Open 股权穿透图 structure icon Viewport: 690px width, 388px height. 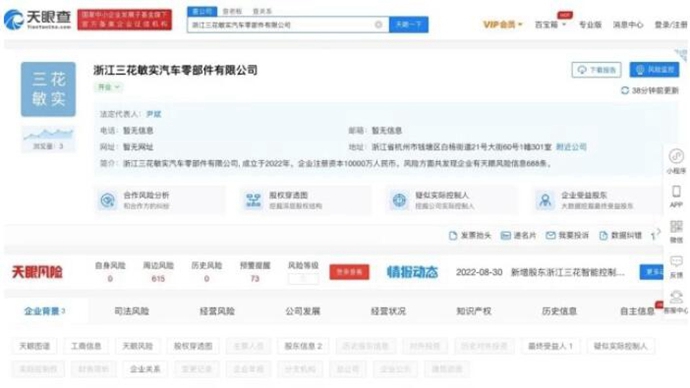253,200
